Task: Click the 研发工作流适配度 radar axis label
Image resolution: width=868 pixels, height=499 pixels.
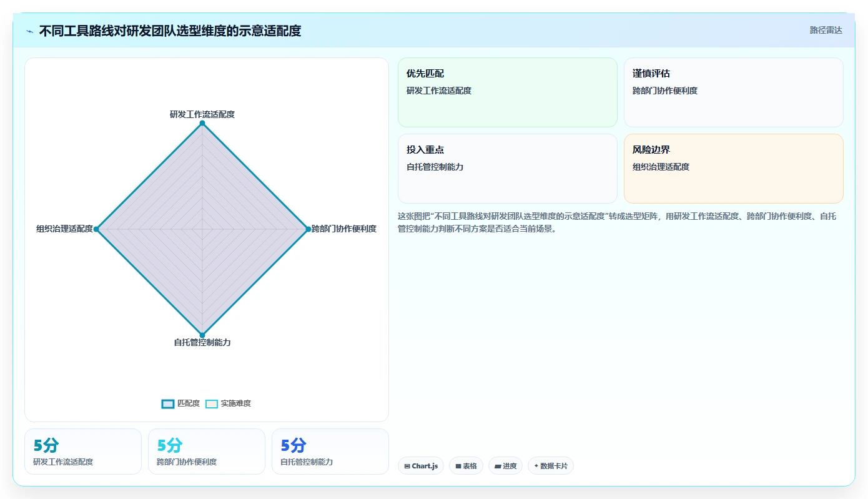Action: coord(202,114)
